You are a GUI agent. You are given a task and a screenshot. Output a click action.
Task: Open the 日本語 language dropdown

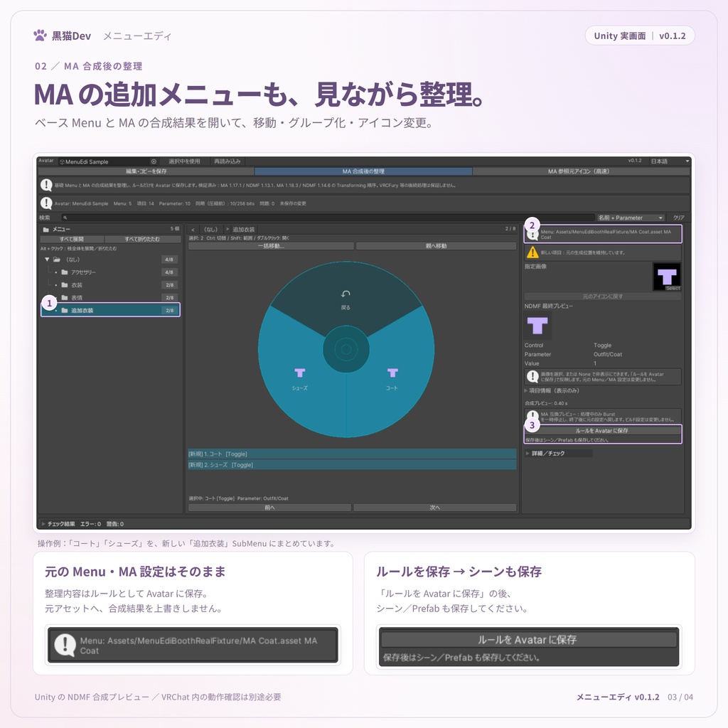[x=670, y=161]
